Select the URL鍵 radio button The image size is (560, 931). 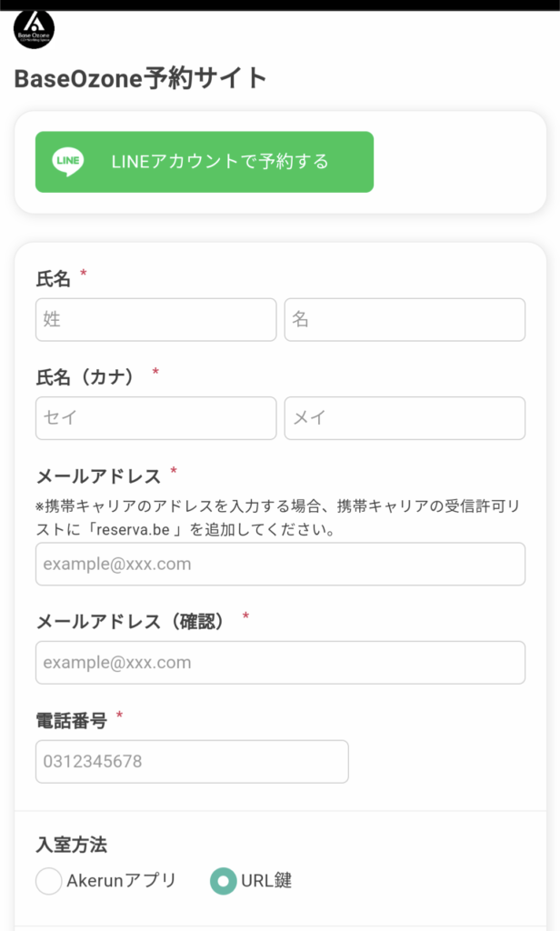(223, 881)
